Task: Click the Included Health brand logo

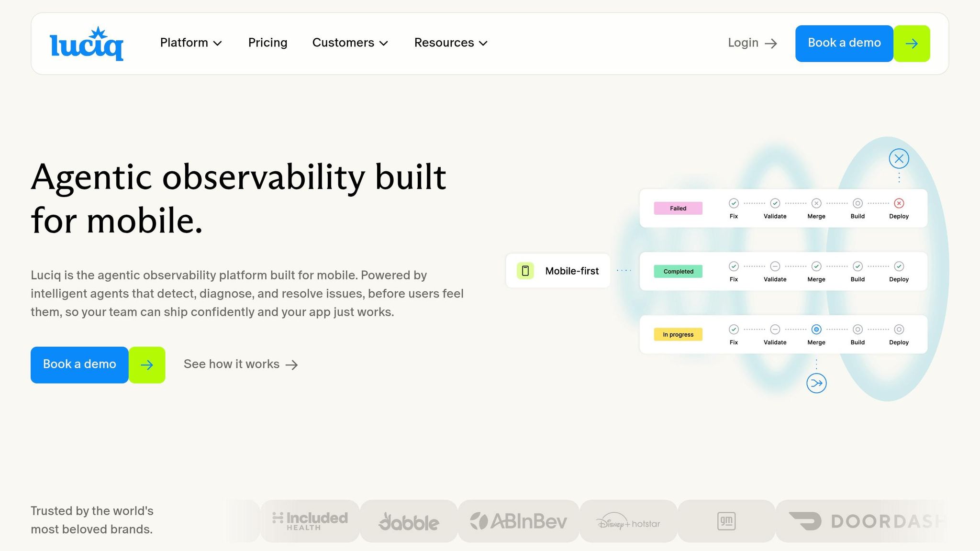Action: click(310, 521)
